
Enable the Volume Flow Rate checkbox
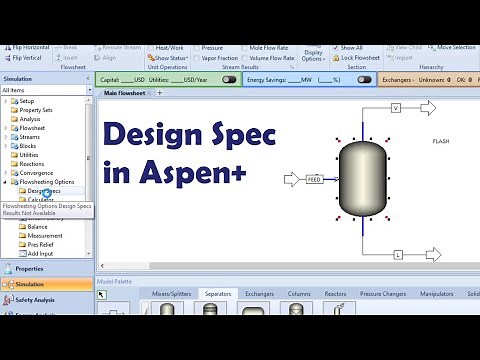pos(244,58)
